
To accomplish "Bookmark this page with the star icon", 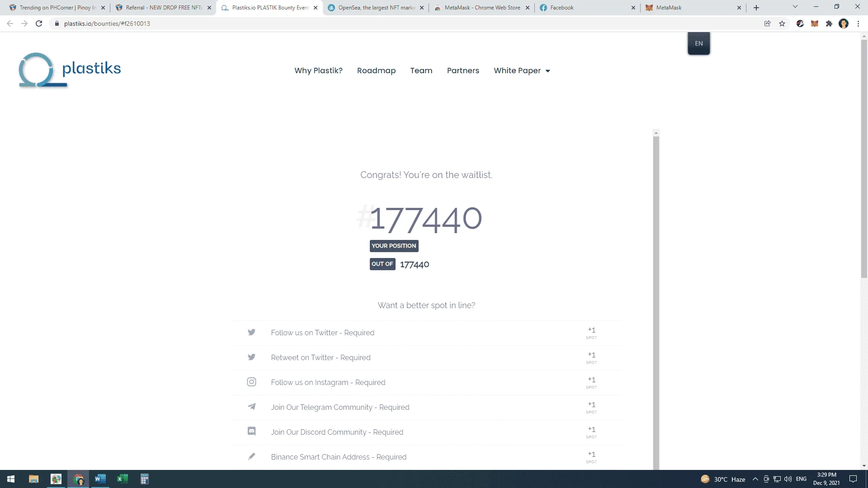I will [x=782, y=23].
